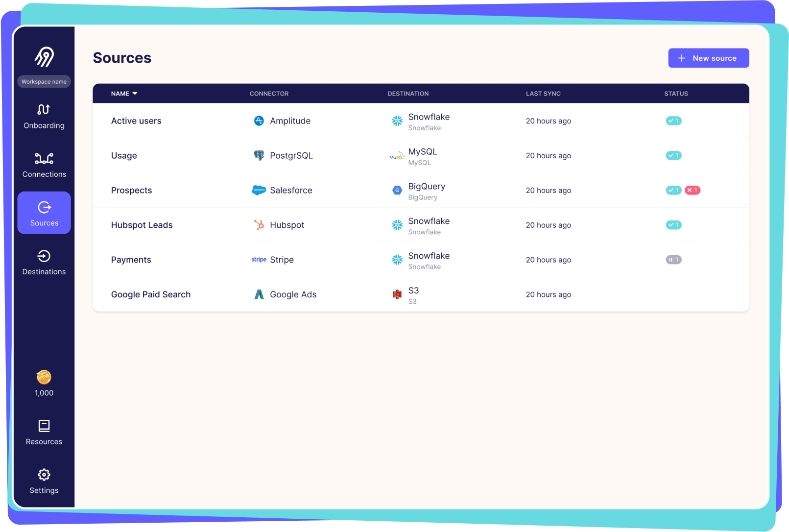Click the Salesforce connector icon for Prospects
Screen dimensions: 789x532
(259, 190)
